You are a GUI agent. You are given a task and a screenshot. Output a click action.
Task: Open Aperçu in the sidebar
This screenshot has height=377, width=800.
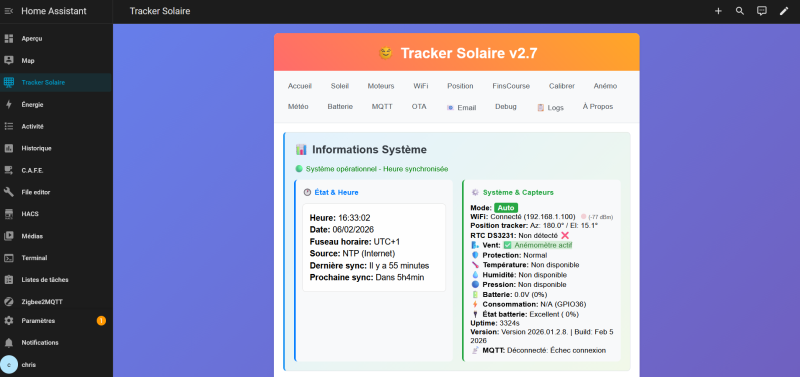[56, 38]
